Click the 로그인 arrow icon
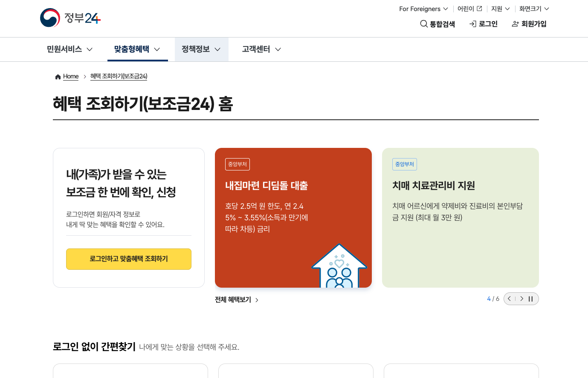Screen dimensions: 588x378 (x=473, y=24)
